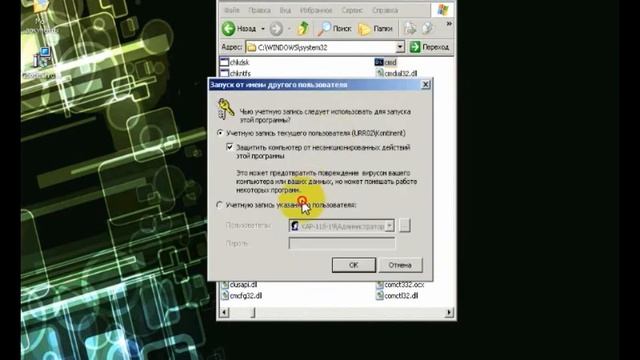The width and height of the screenshot is (640, 360).
Task: Click the Windows flag logo in Explorer
Action: (x=442, y=10)
